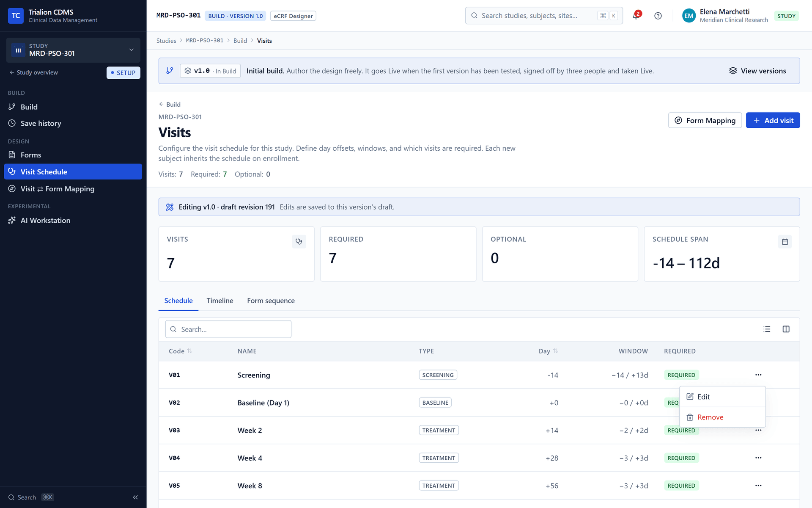Click the Studies breadcrumb
The height and width of the screenshot is (508, 812).
point(166,41)
